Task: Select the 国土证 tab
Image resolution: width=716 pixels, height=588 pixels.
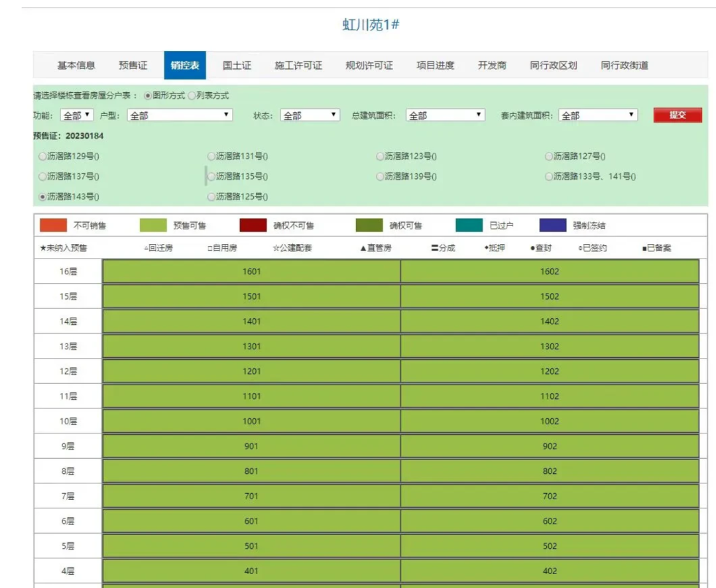Action: click(235, 66)
